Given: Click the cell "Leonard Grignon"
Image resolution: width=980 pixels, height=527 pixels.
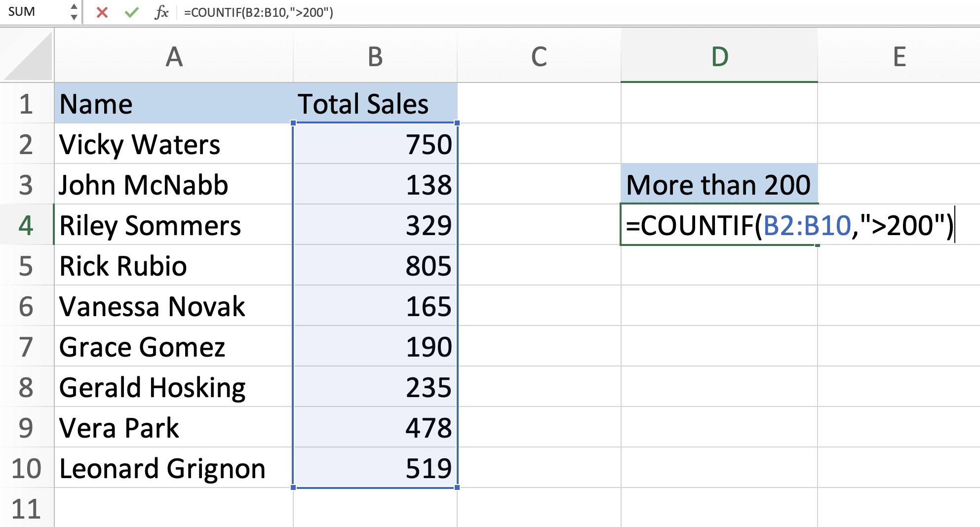Looking at the screenshot, I should click(174, 468).
